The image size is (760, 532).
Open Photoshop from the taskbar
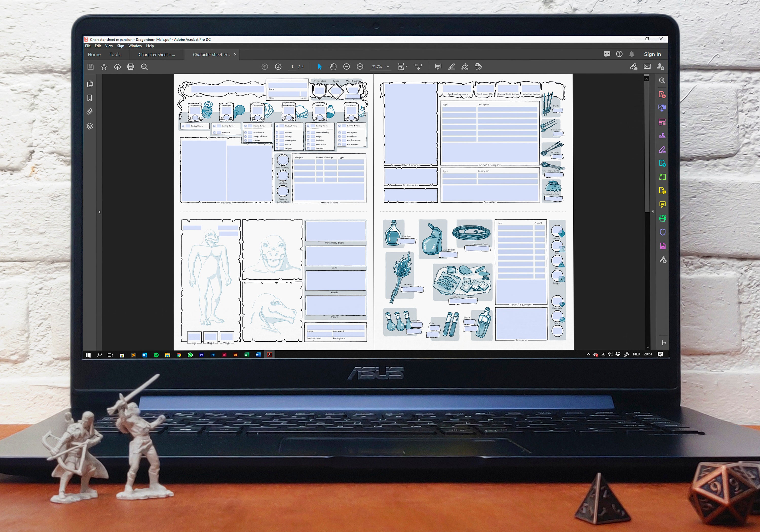tap(213, 355)
